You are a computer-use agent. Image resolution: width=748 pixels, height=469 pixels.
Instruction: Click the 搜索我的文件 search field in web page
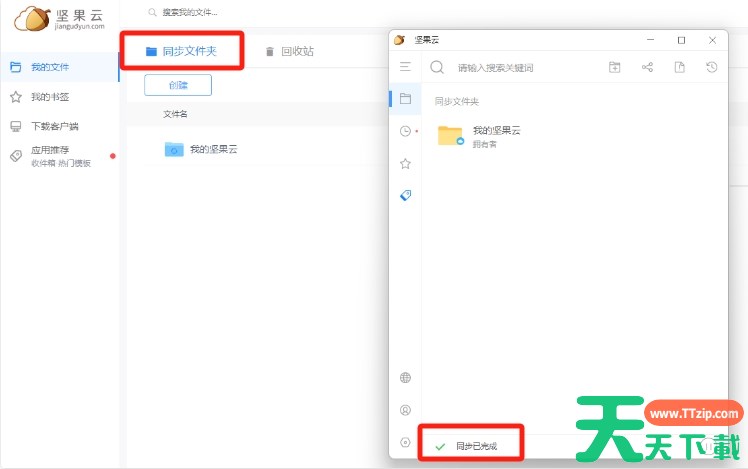(x=190, y=12)
